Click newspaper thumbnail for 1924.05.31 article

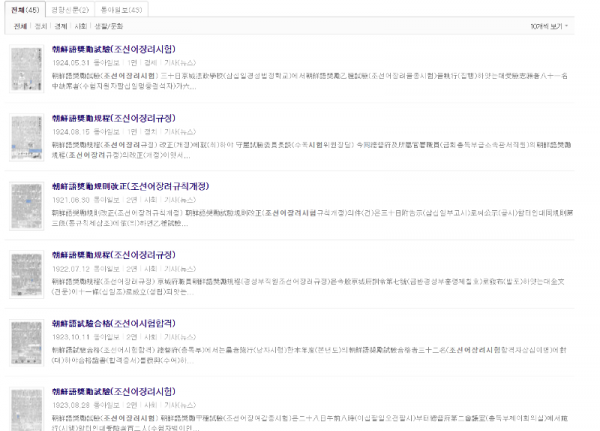[26, 69]
